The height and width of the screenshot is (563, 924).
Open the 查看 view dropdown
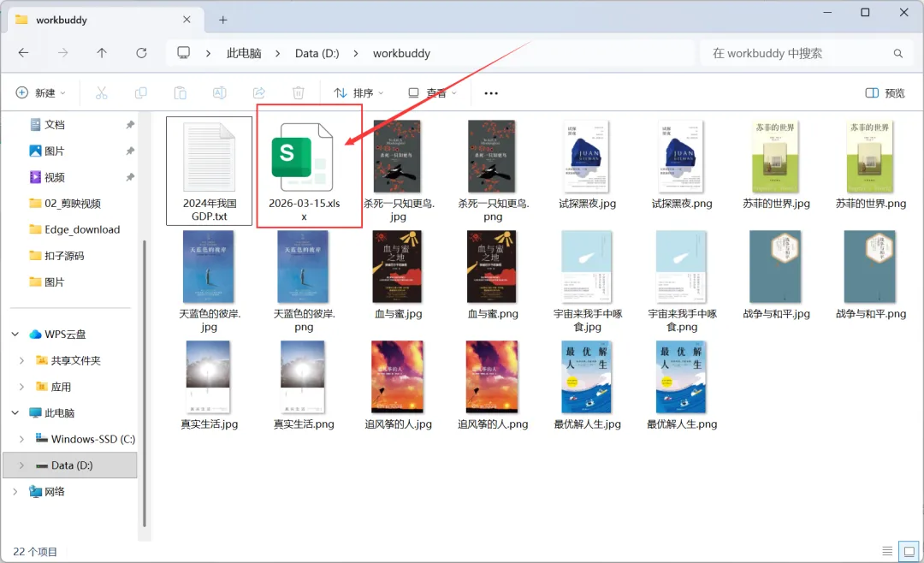pos(433,93)
